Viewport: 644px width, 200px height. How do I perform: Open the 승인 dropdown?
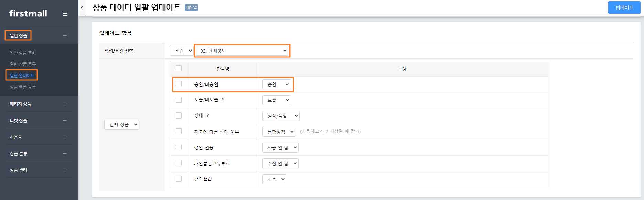point(276,84)
